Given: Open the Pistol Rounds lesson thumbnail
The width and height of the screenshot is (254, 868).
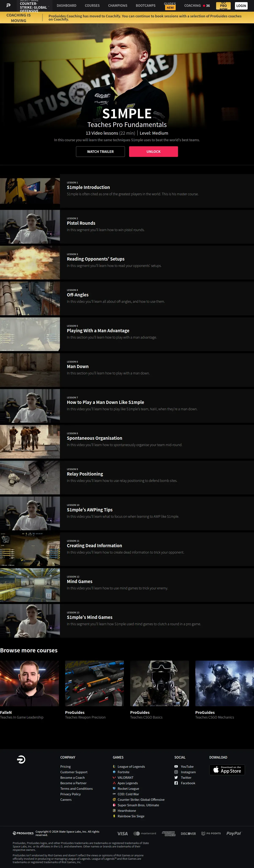Looking at the screenshot, I should [x=30, y=227].
